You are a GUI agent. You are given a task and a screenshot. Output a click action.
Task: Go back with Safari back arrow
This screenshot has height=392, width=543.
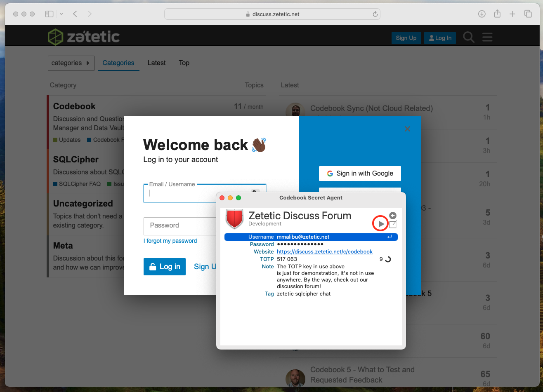click(75, 14)
